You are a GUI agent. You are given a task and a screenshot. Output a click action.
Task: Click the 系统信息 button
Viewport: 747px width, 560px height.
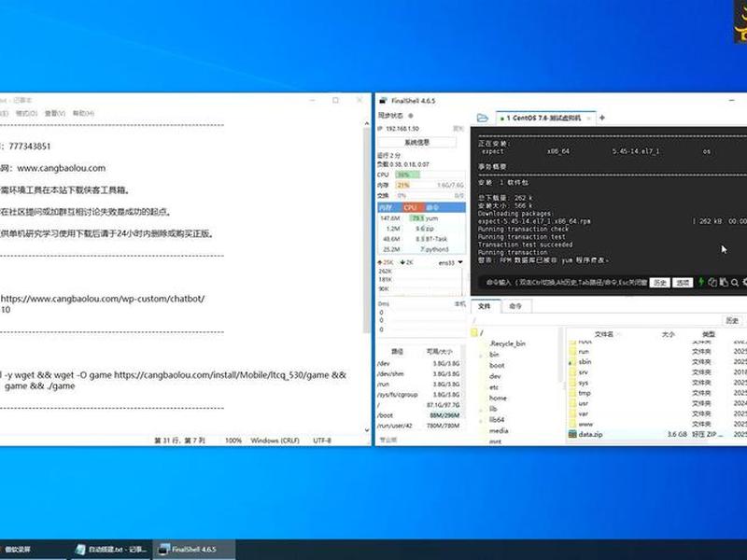click(x=416, y=142)
